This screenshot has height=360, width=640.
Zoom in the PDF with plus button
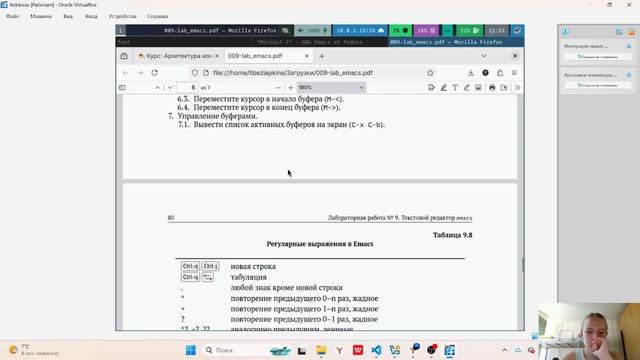(x=291, y=87)
